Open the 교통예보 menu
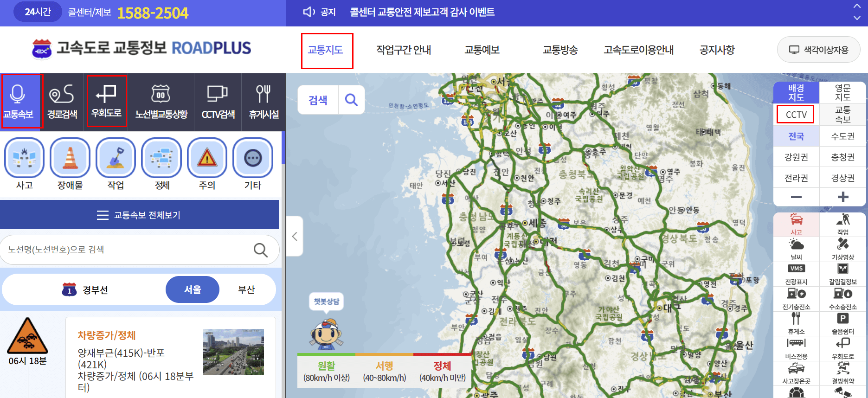 (482, 50)
